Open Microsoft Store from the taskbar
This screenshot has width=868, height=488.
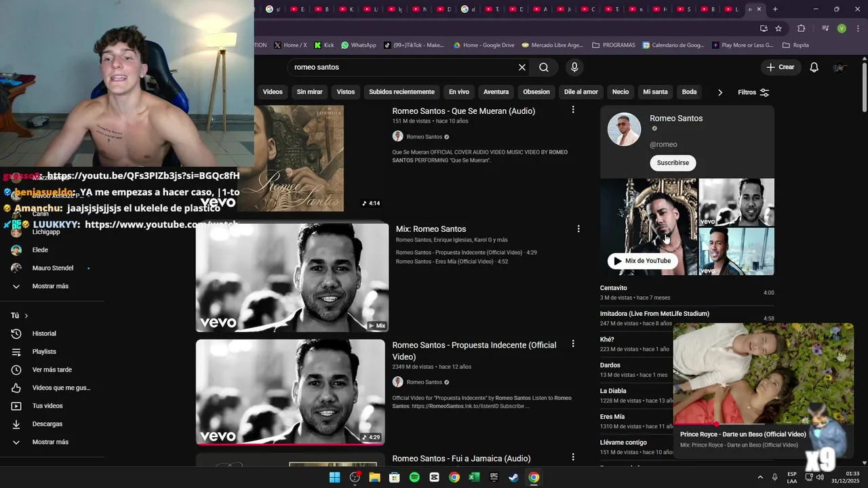pyautogui.click(x=394, y=477)
